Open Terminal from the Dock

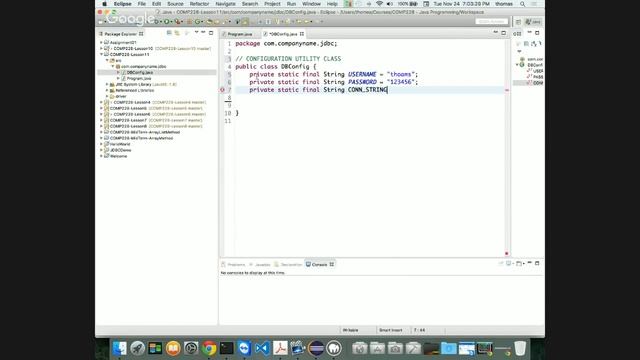pyautogui.click(x=227, y=348)
